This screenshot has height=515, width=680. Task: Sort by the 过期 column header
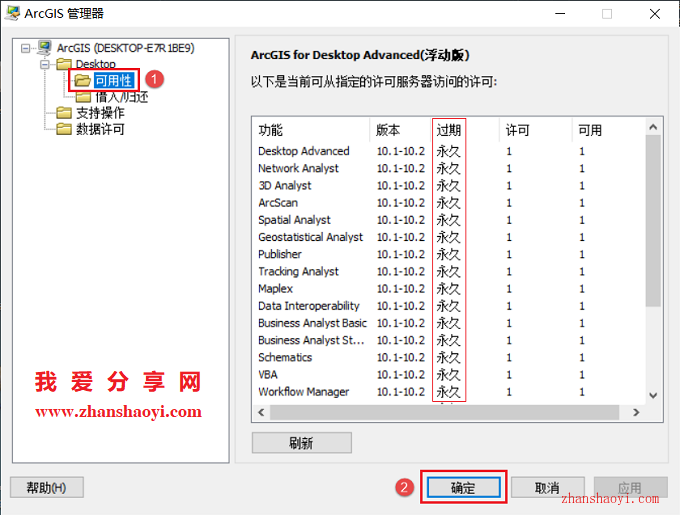[x=466, y=130]
